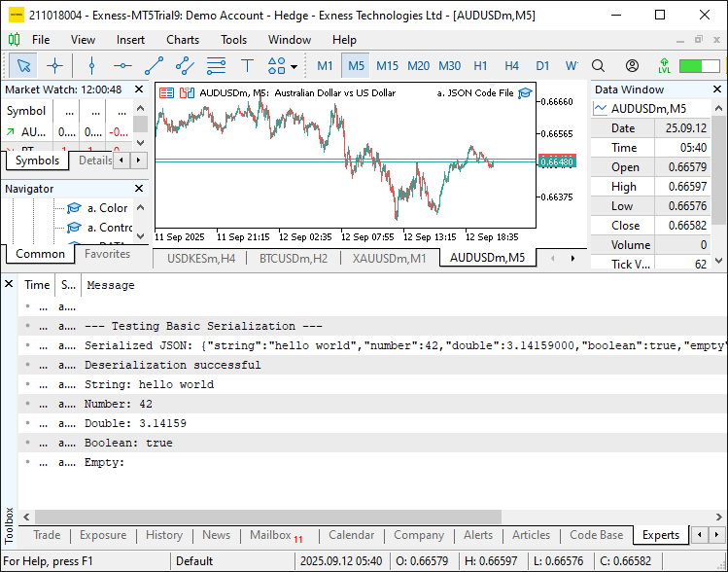Open the shapes dropdown arrow
This screenshot has width=728, height=572.
294,67
